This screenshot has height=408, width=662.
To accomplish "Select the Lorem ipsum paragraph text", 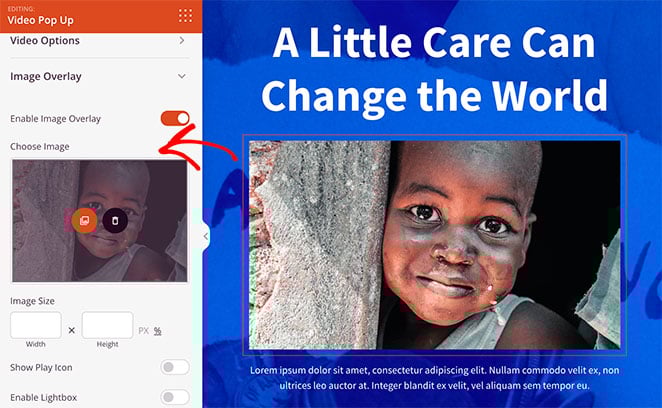I will pos(434,378).
